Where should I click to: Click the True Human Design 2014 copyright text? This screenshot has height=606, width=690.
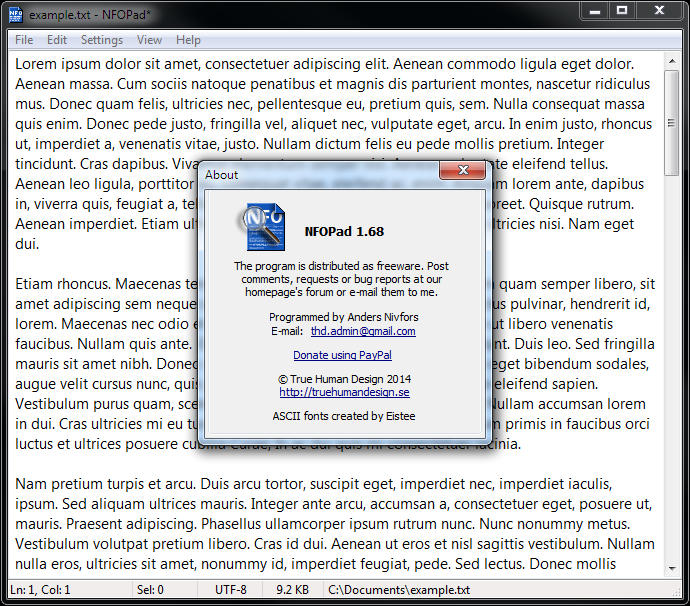pyautogui.click(x=344, y=379)
